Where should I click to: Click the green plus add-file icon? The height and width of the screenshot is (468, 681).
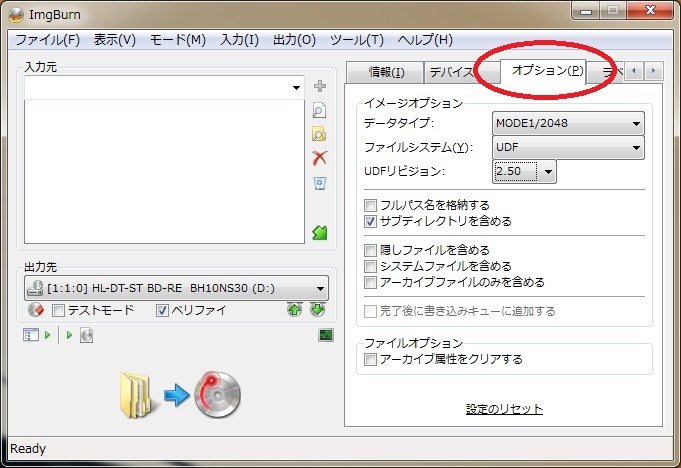(320, 86)
